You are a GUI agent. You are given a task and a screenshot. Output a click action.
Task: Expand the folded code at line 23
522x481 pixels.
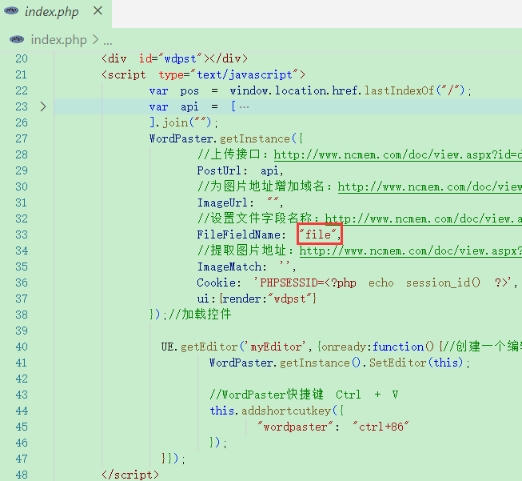pos(43,107)
